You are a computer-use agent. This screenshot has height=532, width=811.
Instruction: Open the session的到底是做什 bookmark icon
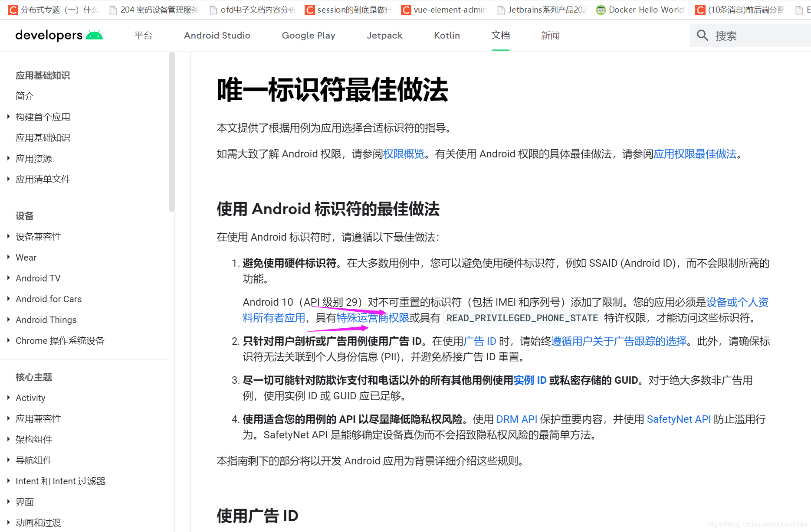point(310,10)
